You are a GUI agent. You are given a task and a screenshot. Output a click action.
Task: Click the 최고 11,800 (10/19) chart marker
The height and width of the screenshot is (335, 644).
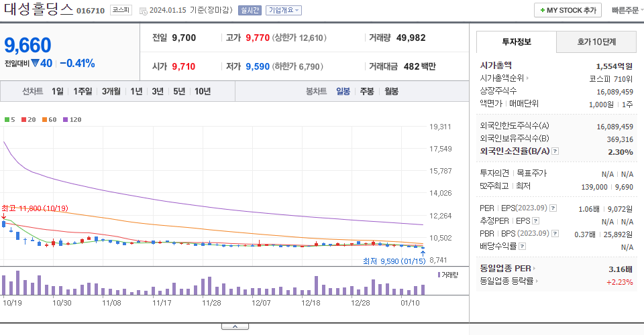click(35, 208)
